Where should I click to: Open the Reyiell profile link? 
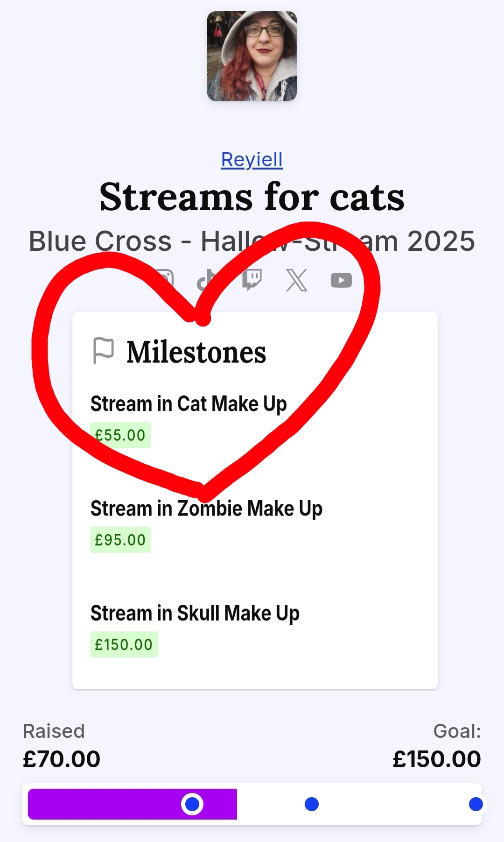coord(252,160)
